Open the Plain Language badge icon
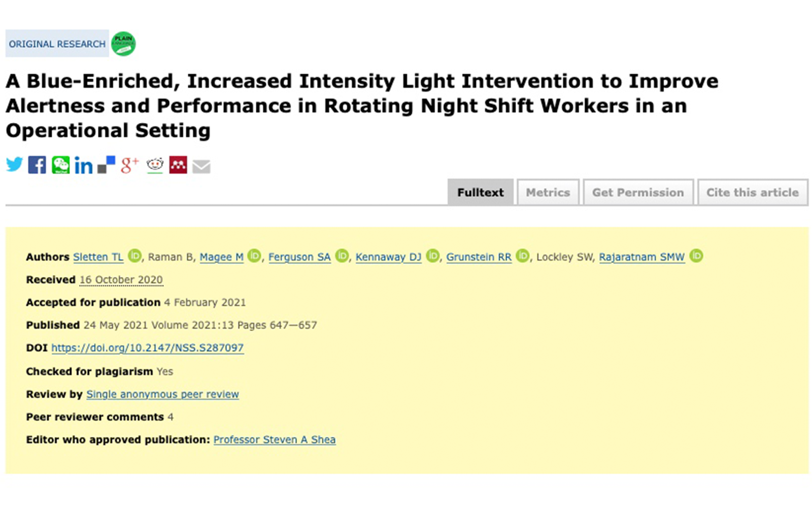Viewport: 812px width, 508px height. pyautogui.click(x=124, y=43)
